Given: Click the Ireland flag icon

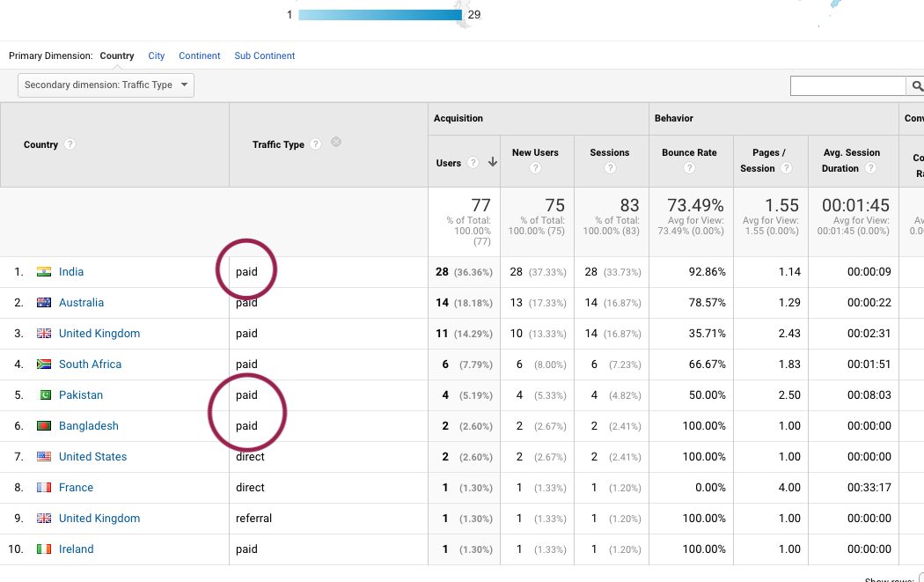Looking at the screenshot, I should [44, 549].
